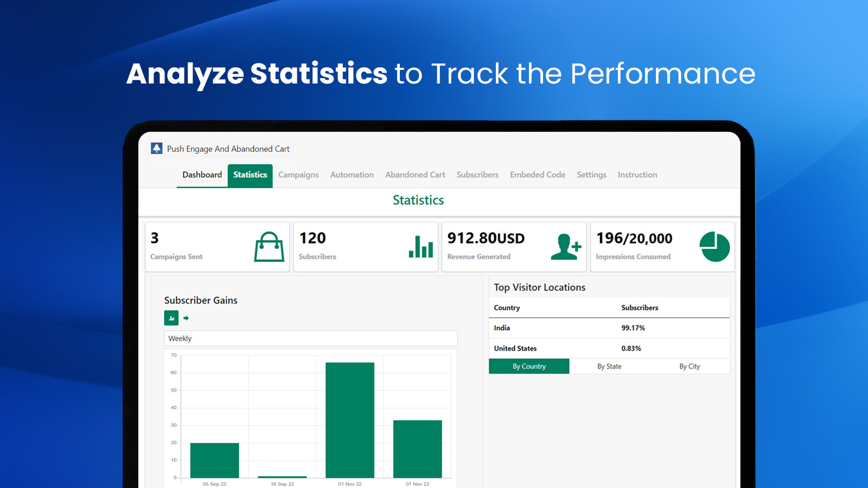Open the Dashboard tab
Image resolution: width=868 pixels, height=488 pixels.
202,175
